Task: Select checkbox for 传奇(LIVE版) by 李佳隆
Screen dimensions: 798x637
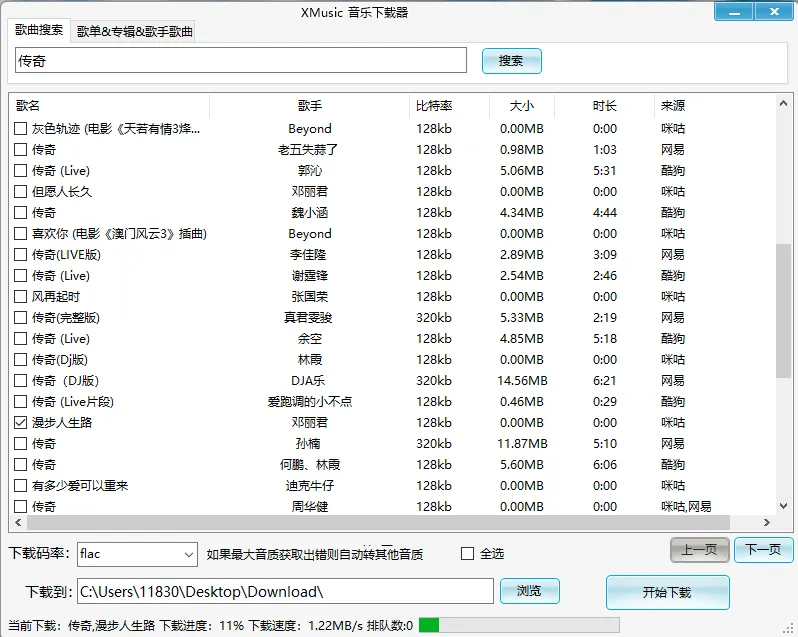Action: click(20, 254)
